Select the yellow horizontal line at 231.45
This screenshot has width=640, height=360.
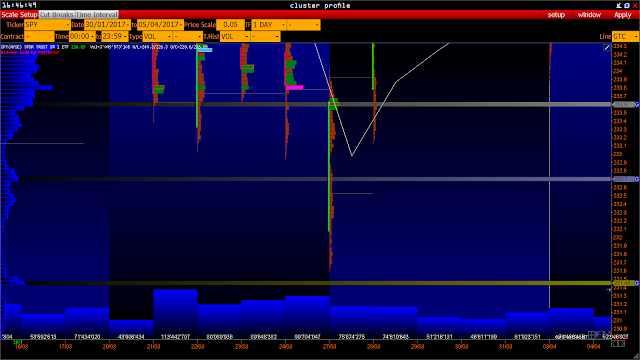point(318,283)
